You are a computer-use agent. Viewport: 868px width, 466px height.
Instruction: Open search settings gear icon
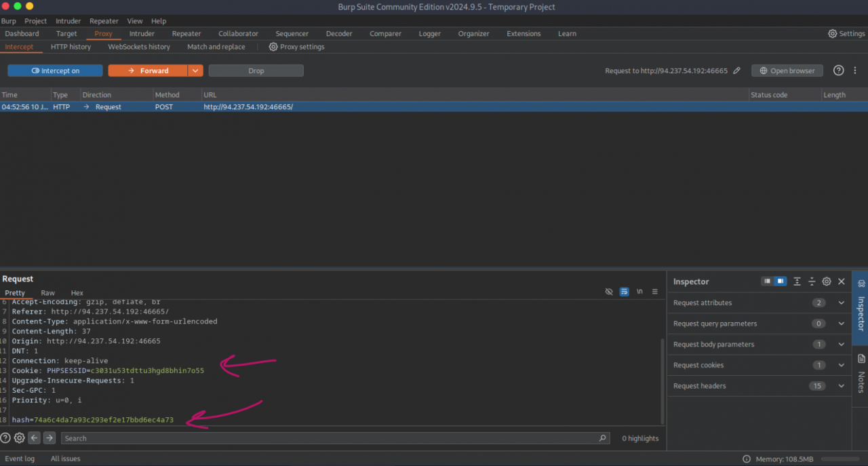19,438
